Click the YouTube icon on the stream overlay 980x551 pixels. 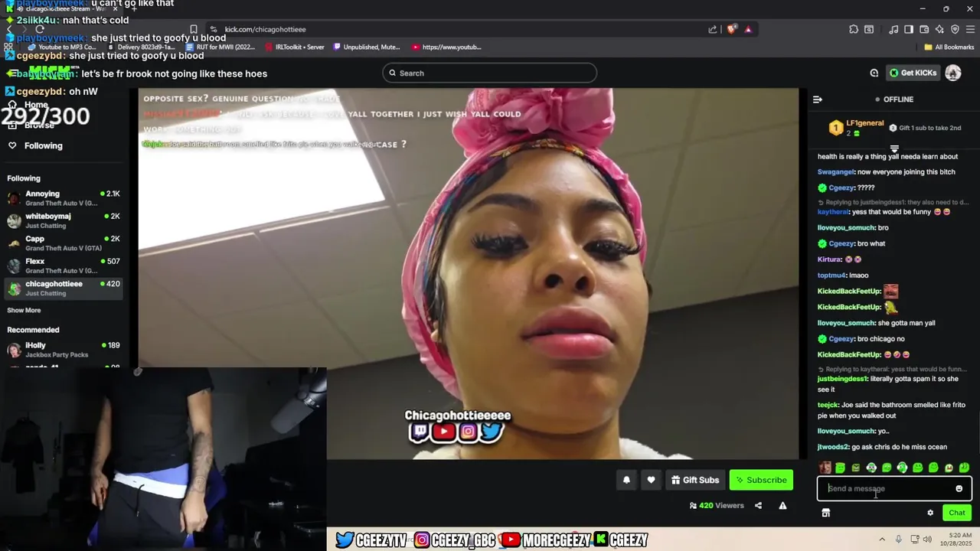point(443,432)
